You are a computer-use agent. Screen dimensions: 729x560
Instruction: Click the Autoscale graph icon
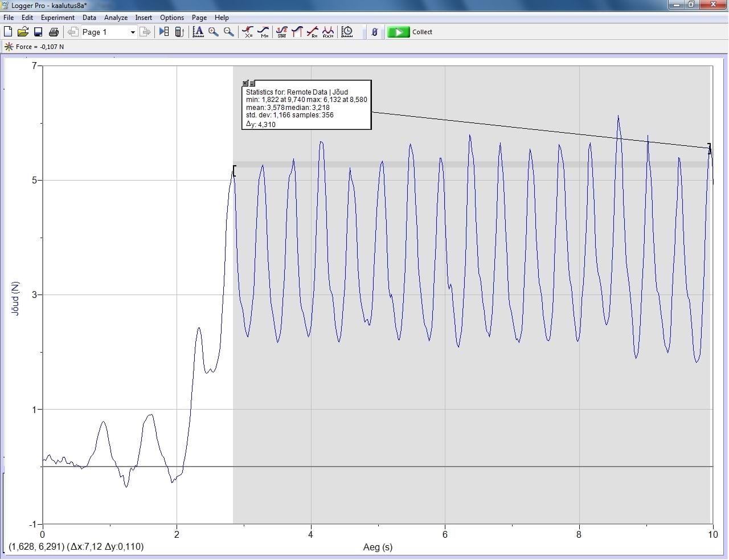coord(198,32)
